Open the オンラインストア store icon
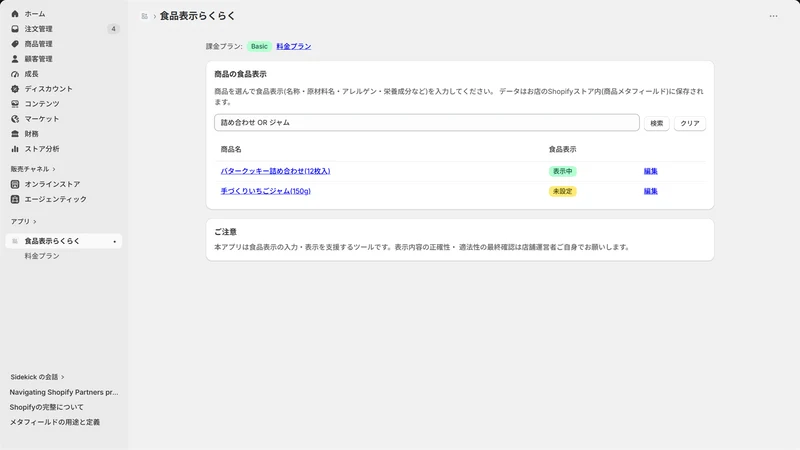This screenshot has height=450, width=800. pyautogui.click(x=15, y=184)
